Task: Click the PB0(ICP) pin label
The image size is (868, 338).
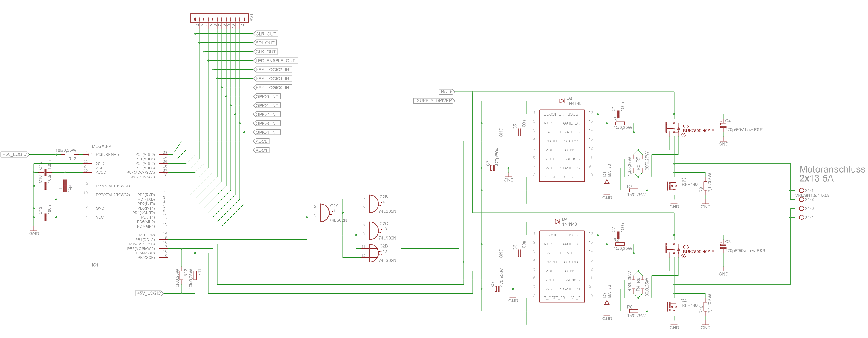Action: pyautogui.click(x=147, y=235)
